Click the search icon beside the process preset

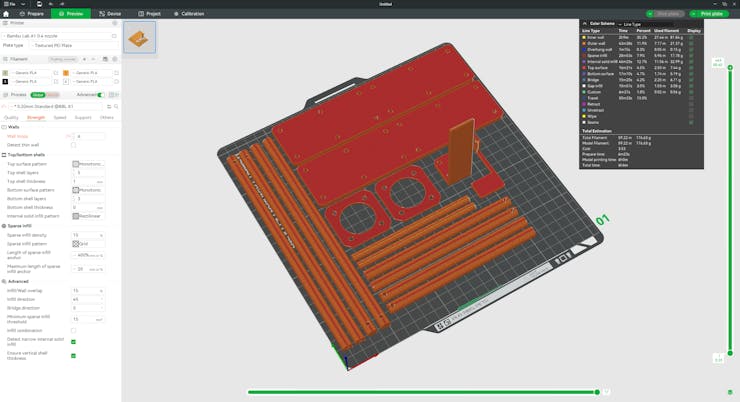coord(116,106)
